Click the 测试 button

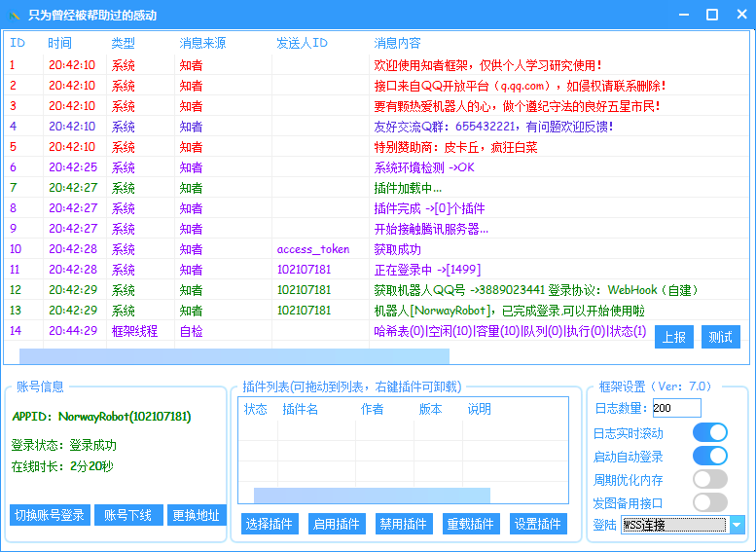pos(720,337)
